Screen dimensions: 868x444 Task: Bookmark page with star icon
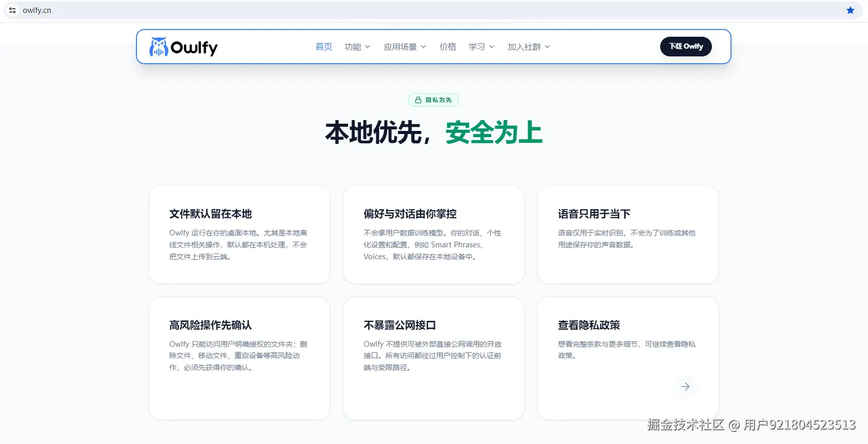coord(850,10)
